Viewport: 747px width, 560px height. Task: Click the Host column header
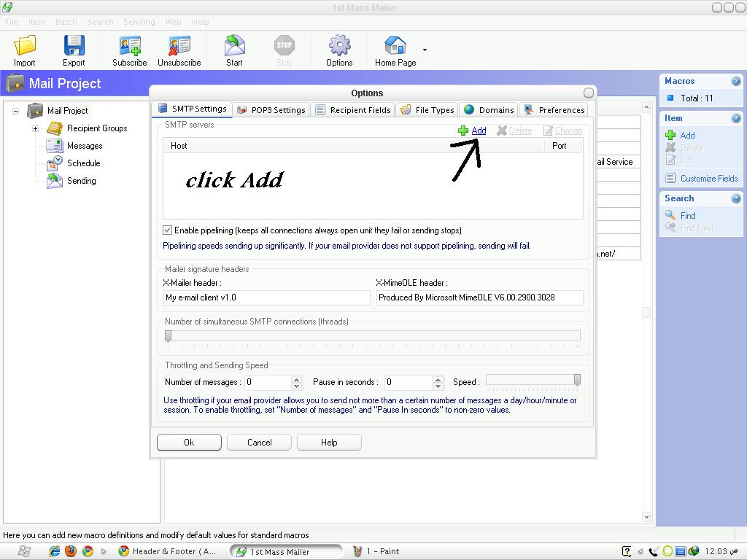pyautogui.click(x=354, y=146)
